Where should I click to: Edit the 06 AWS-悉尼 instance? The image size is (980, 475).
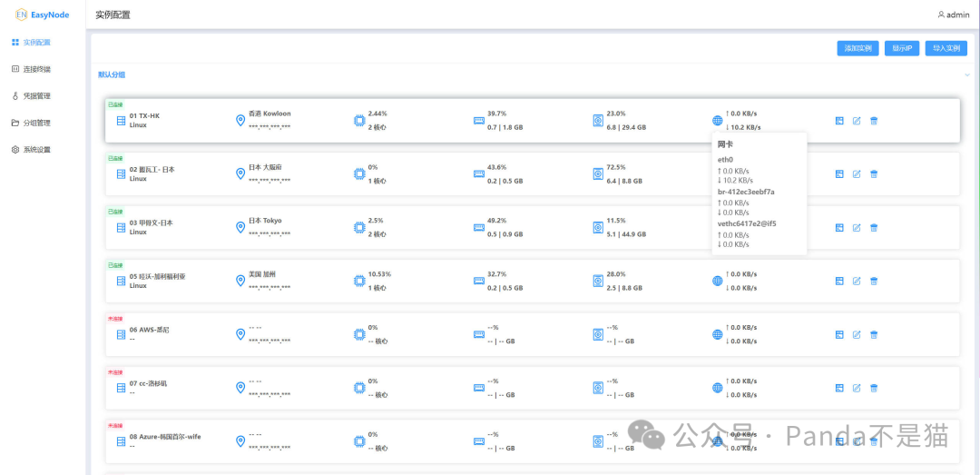(x=857, y=335)
